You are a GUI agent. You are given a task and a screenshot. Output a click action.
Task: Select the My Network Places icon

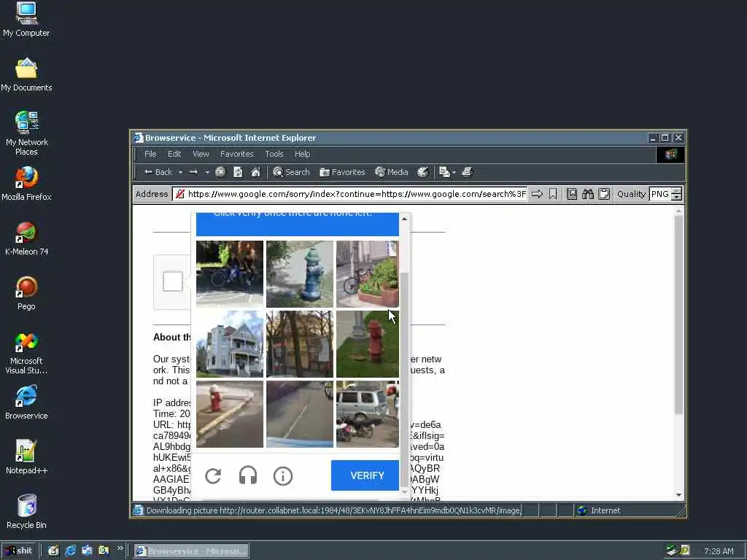click(x=26, y=133)
